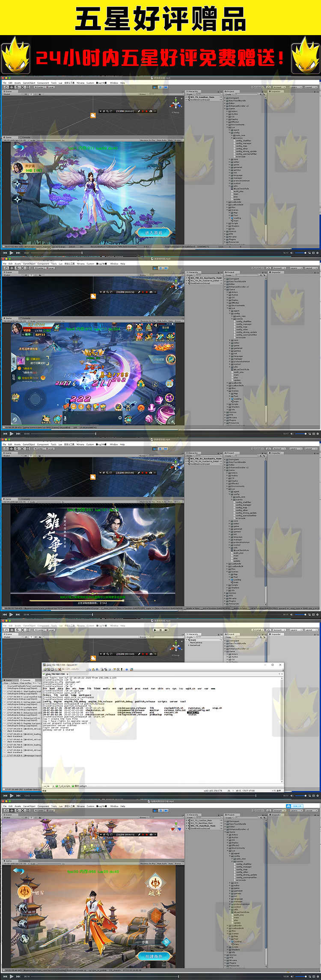Click camera snapshot icon on recorder bar, fairy screenshot

click(151, 111)
